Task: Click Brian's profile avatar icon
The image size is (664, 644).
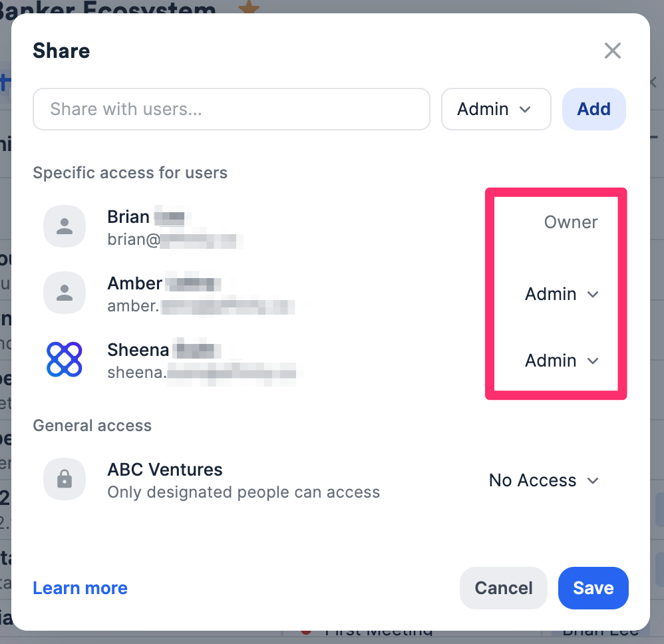Action: (x=65, y=226)
